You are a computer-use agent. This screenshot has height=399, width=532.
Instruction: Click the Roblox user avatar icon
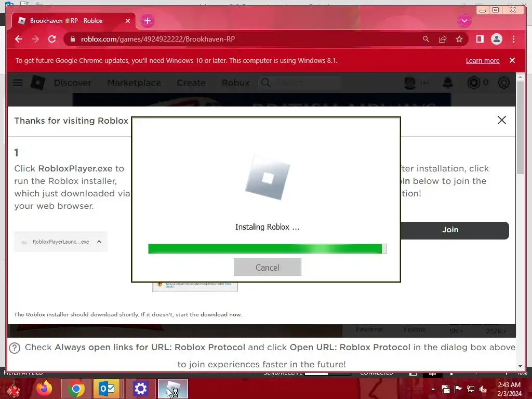click(x=410, y=83)
